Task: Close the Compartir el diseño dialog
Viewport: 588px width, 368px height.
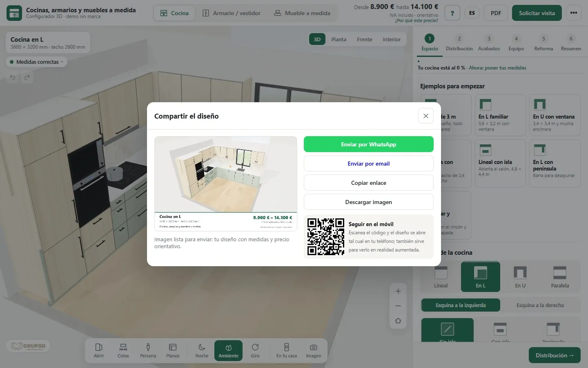Action: [x=425, y=116]
